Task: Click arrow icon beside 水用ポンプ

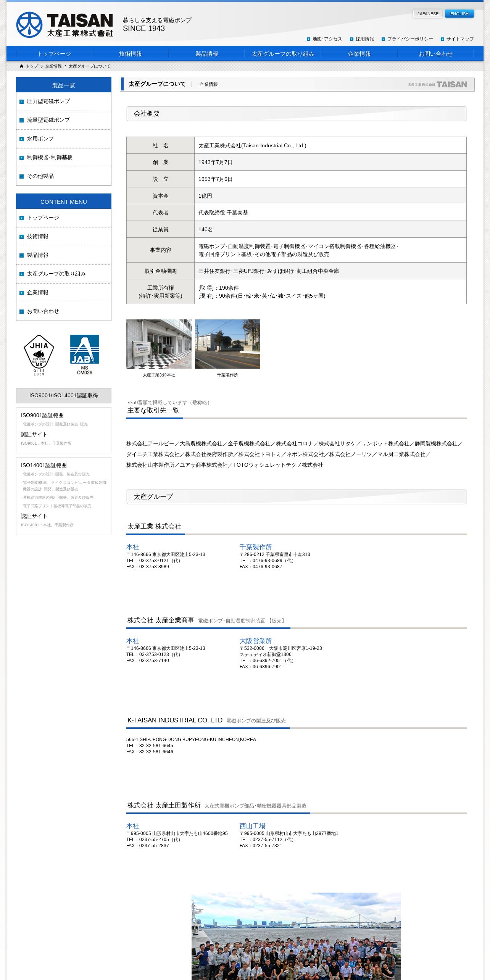Action: pos(22,139)
